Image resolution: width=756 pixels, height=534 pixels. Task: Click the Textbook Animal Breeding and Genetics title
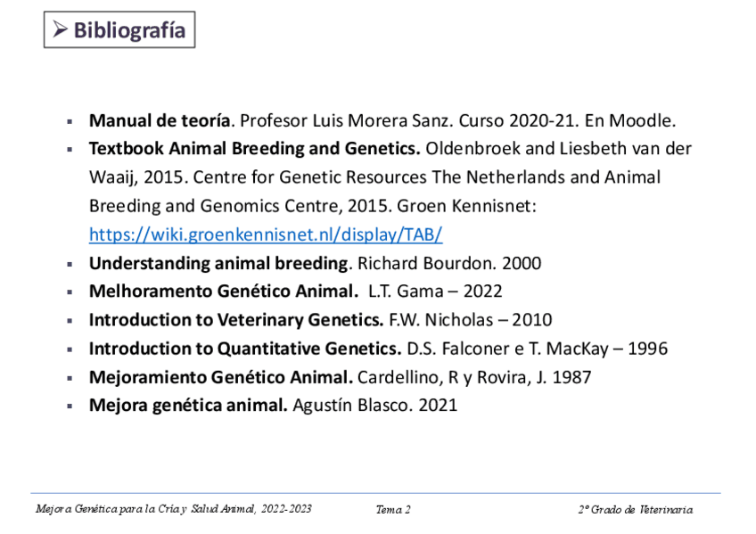pyautogui.click(x=254, y=148)
